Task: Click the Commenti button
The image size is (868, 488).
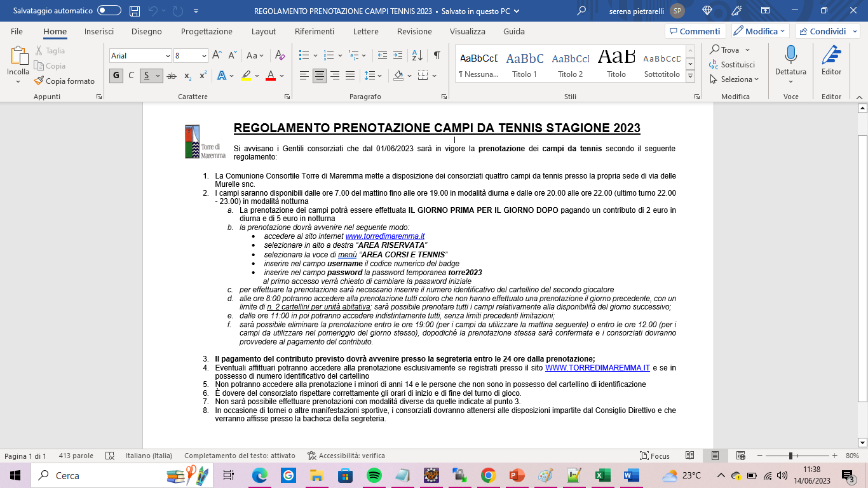Action: pos(695,31)
